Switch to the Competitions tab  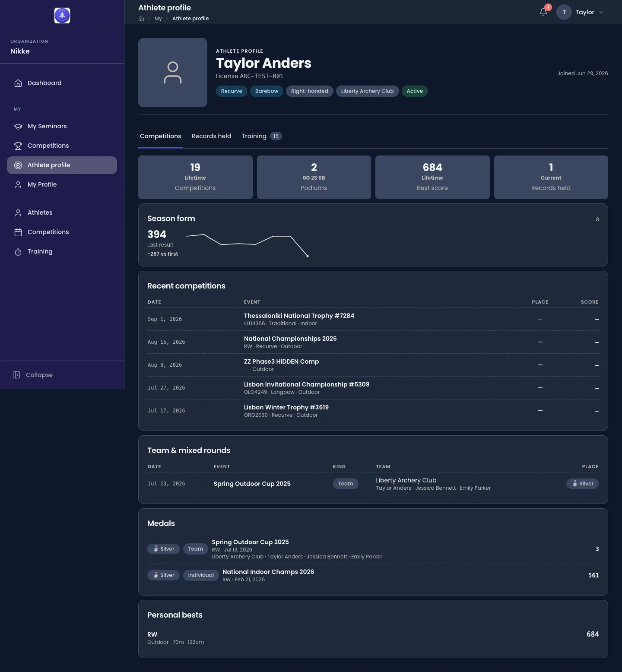coord(161,136)
